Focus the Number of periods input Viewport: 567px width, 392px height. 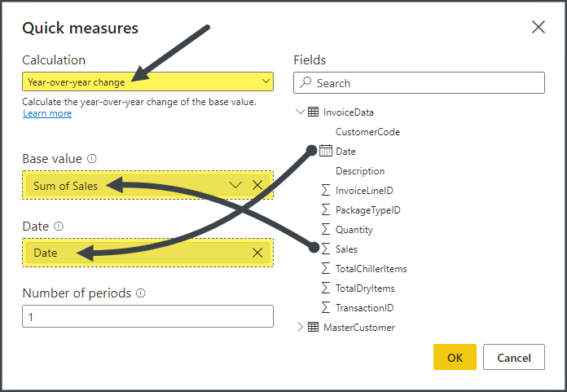pyautogui.click(x=147, y=316)
